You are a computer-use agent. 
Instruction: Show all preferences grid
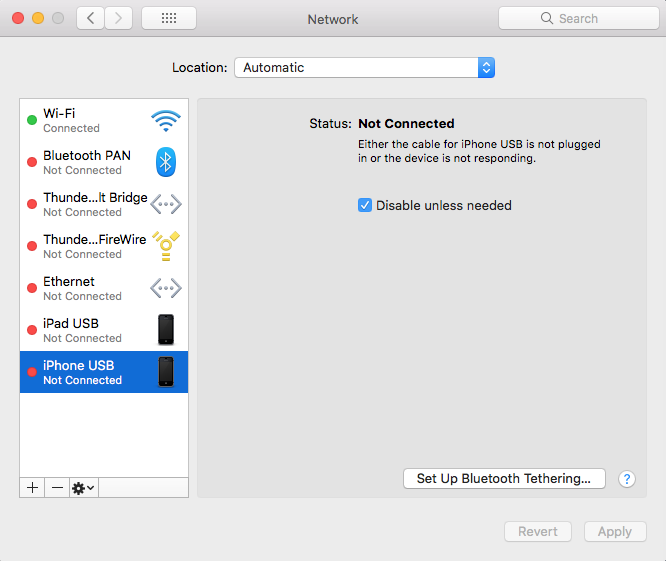169,18
